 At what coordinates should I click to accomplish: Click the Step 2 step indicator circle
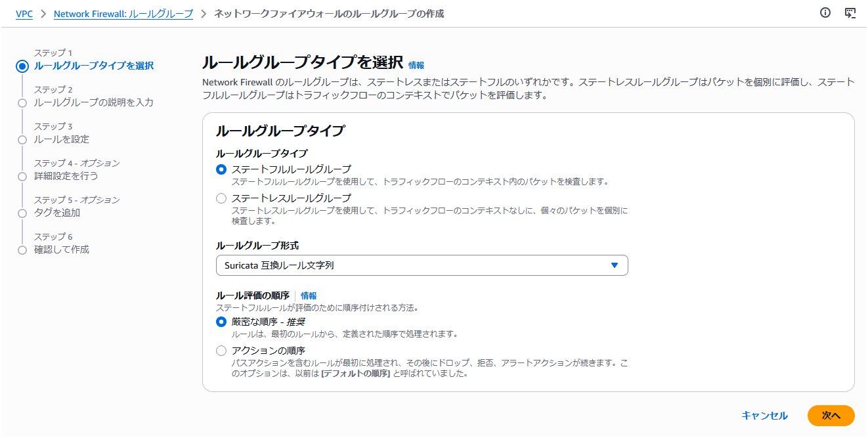point(22,103)
